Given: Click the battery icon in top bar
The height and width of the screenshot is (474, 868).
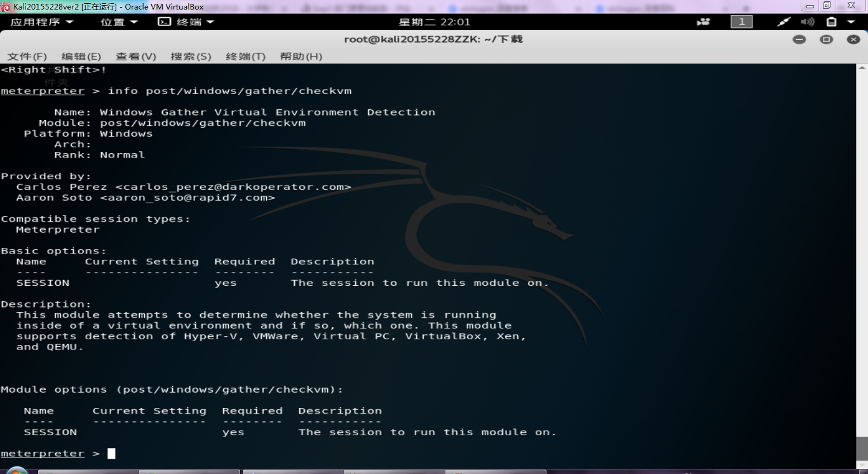Looking at the screenshot, I should tap(831, 22).
